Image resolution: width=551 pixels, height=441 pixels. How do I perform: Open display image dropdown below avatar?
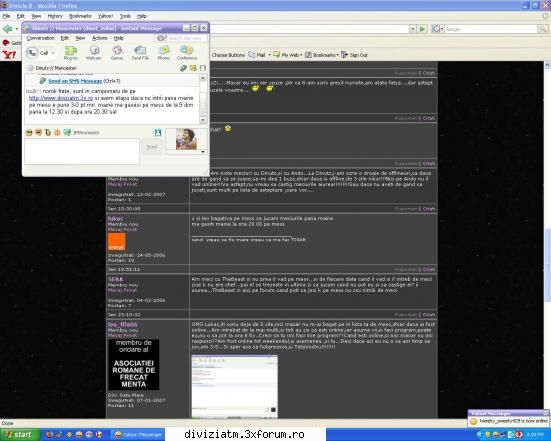tap(203, 152)
